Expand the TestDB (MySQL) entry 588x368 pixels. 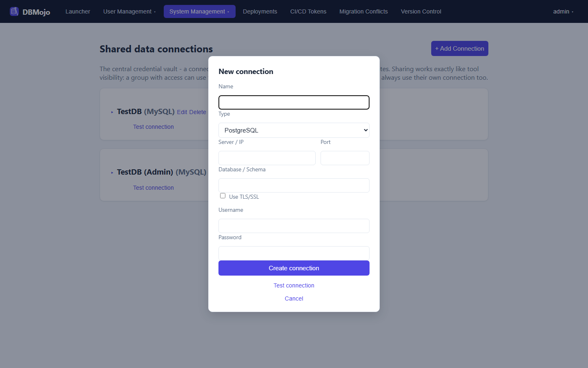click(x=112, y=112)
